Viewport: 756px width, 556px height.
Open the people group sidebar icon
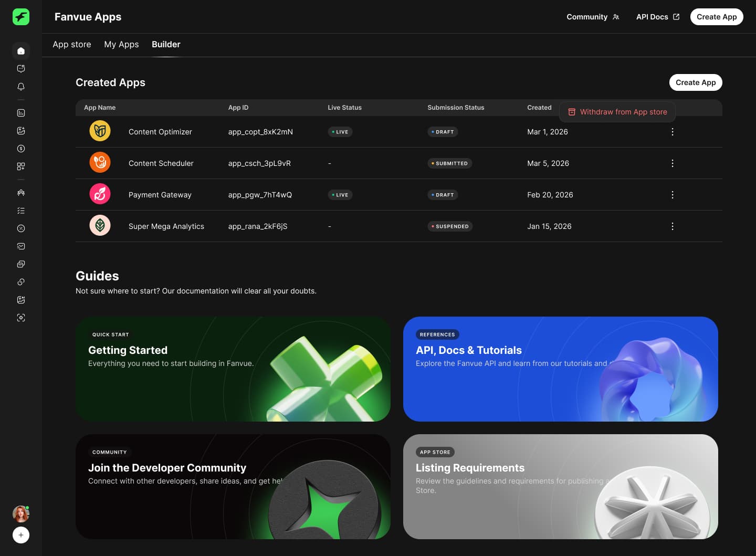point(21,193)
